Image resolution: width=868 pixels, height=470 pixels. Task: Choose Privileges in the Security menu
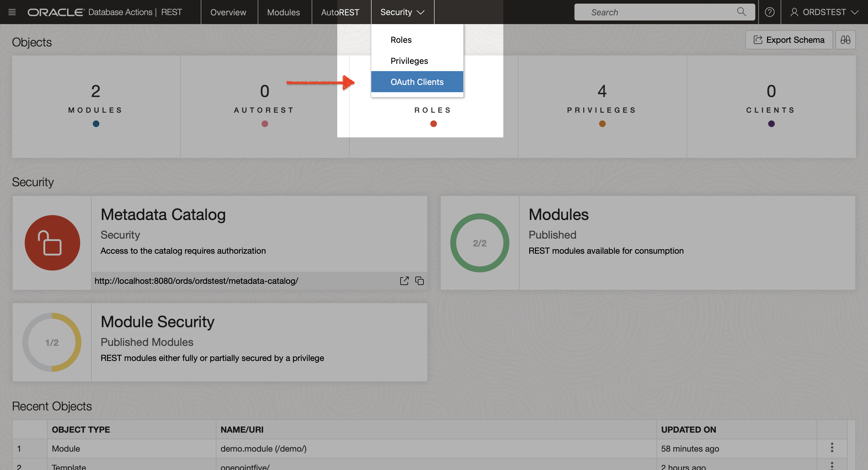point(409,61)
